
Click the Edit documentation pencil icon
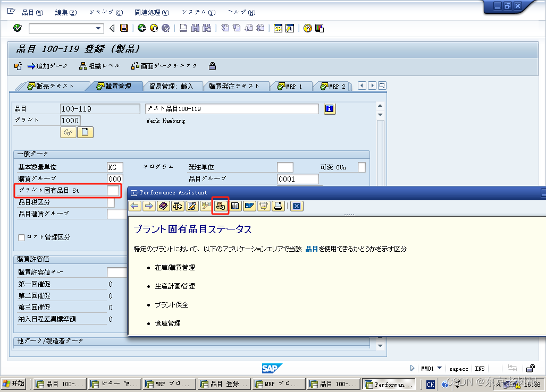pyautogui.click(x=192, y=206)
